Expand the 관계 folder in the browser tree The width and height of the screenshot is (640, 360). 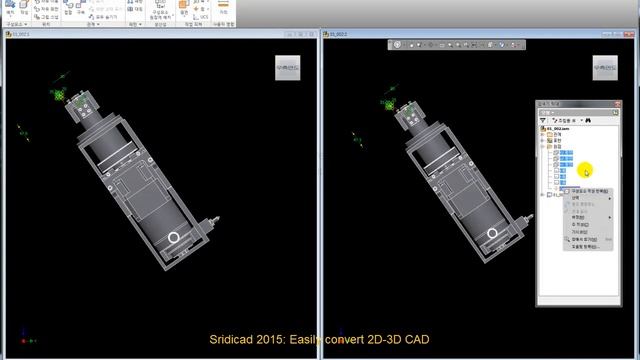click(542, 134)
